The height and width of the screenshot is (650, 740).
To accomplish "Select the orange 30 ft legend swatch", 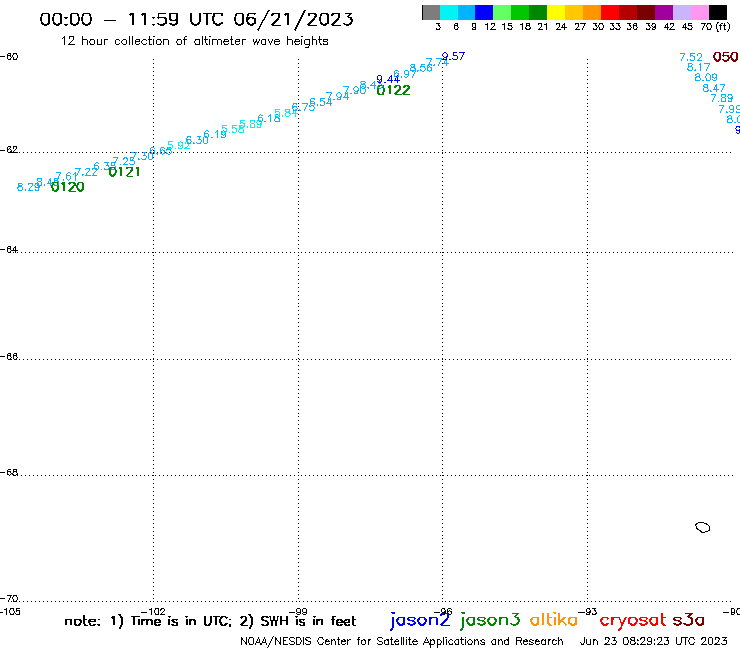I will tap(592, 12).
